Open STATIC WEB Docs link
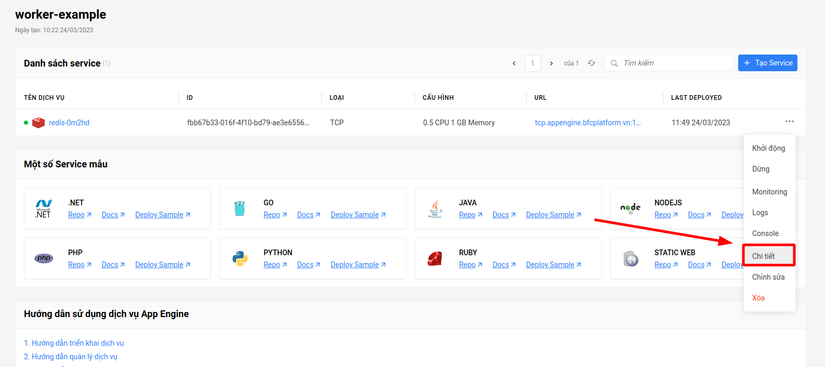The width and height of the screenshot is (825, 367). tap(700, 264)
